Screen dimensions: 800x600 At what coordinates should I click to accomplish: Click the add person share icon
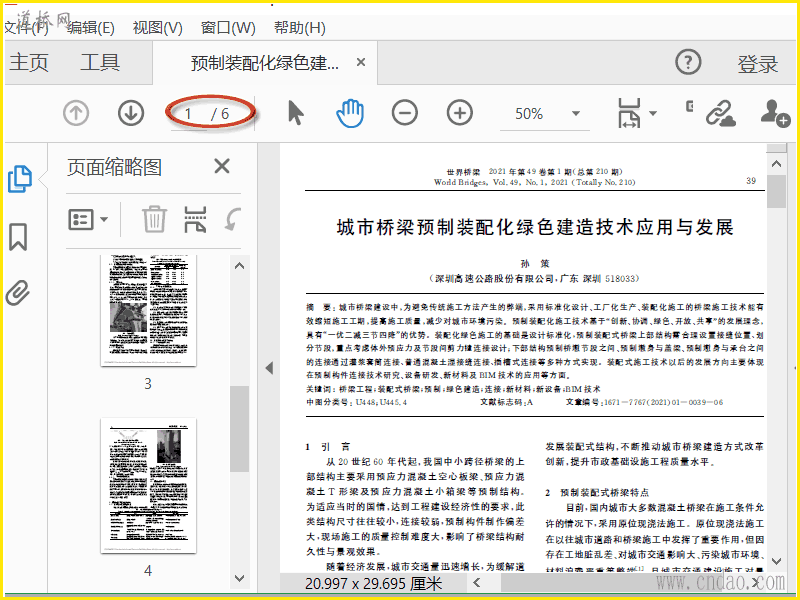775,113
